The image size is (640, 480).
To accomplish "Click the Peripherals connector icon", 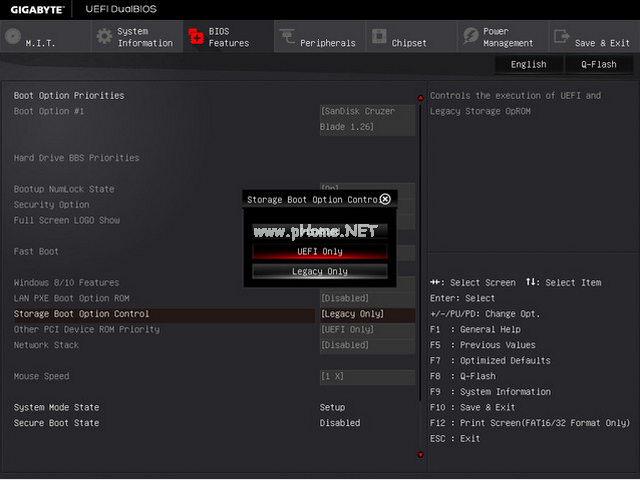I will click(288, 37).
